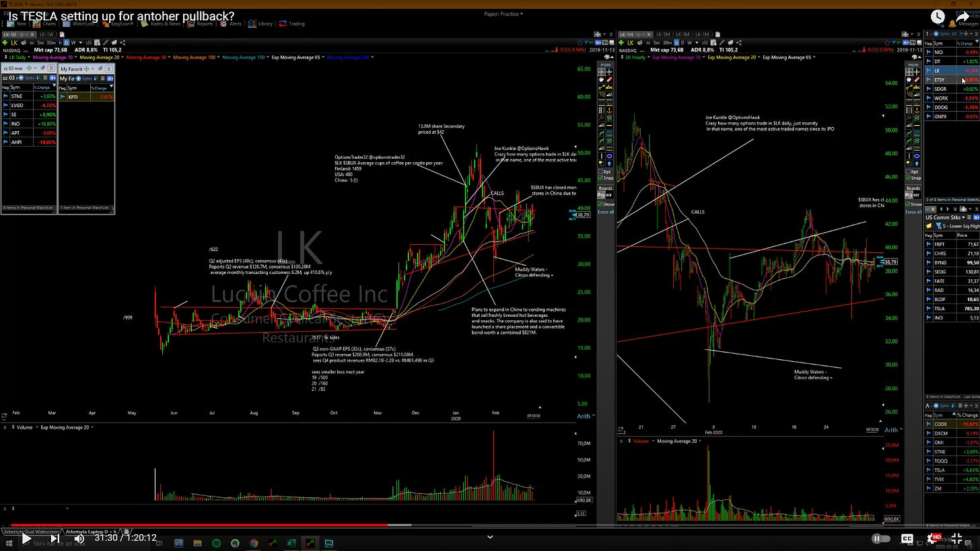
Task: Mute the YouTube video volume
Action: point(79,538)
